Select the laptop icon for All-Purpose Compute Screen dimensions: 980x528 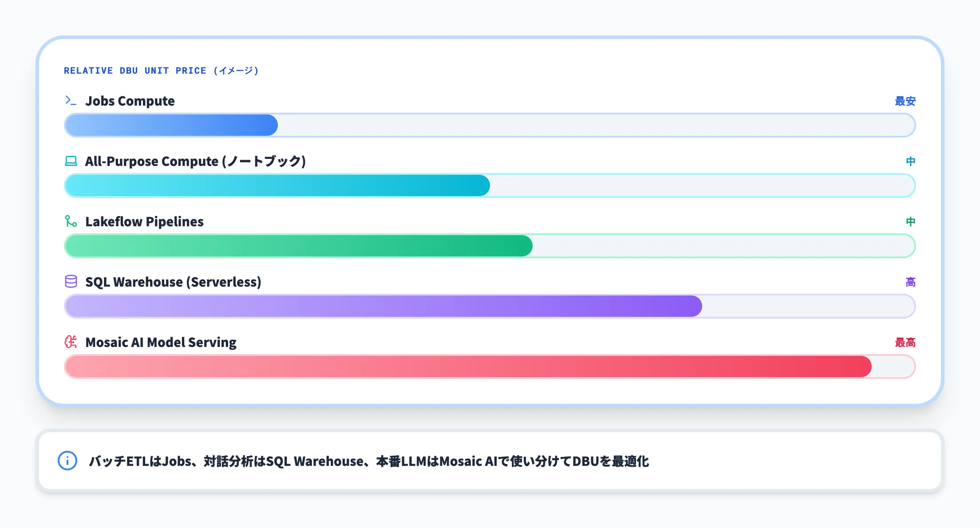pos(70,161)
